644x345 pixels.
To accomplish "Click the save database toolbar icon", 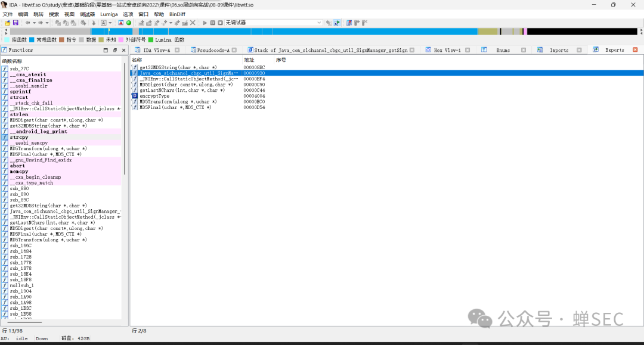I will [x=15, y=23].
